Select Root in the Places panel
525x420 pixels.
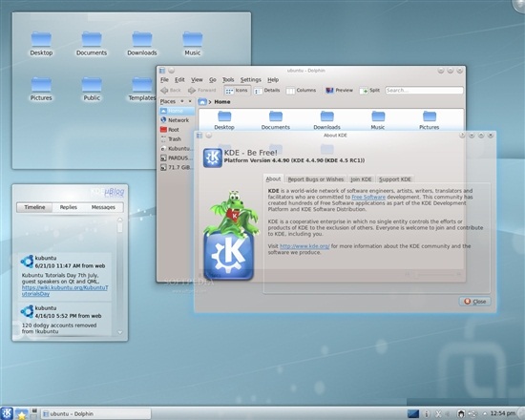(x=177, y=130)
